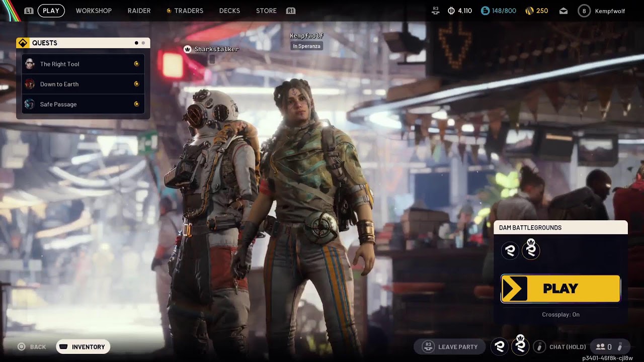
Task: Start the match with the yellow Play button
Action: (560, 289)
